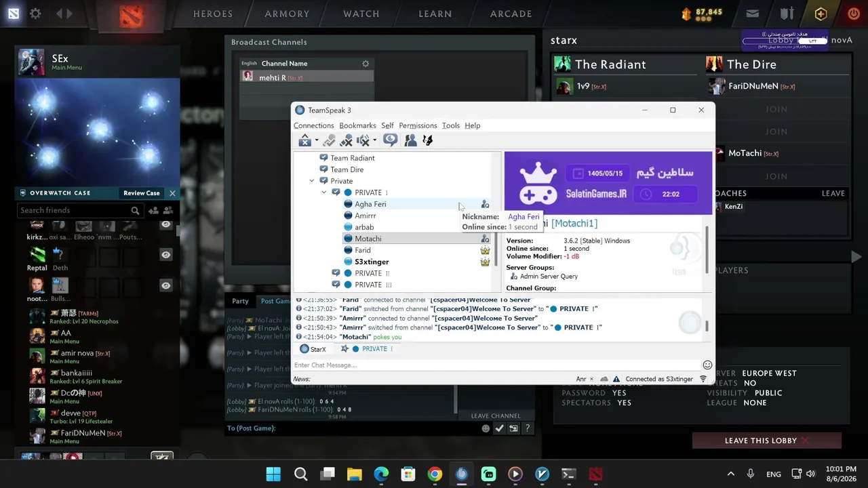
Task: Select user Motachi in channel tree
Action: (368, 239)
